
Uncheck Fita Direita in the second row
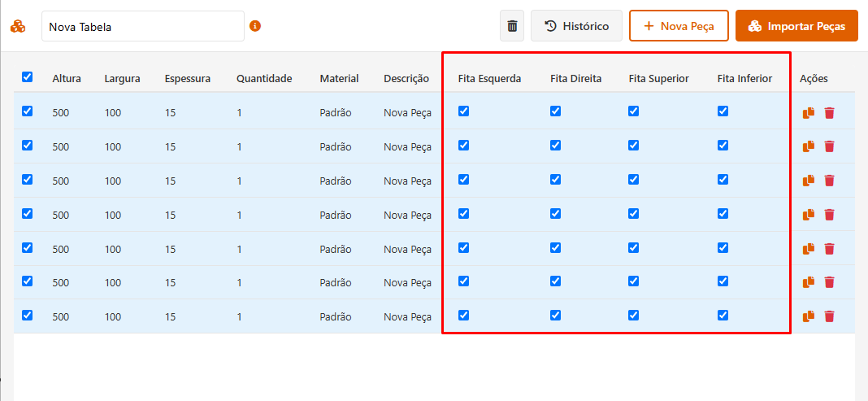(x=556, y=146)
